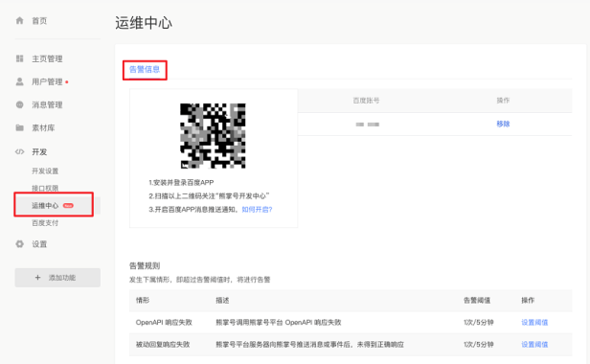Click the 操作 header in the rules table
This screenshot has width=590, height=364.
[x=528, y=301]
